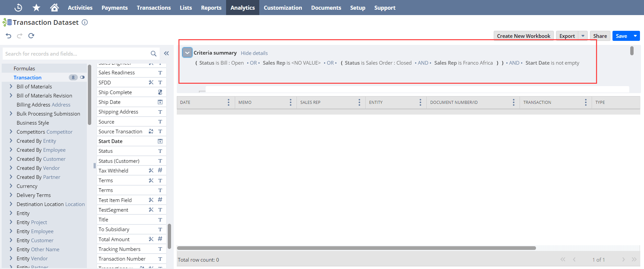Click the DATE column options menu
The image size is (644, 269).
pyautogui.click(x=228, y=102)
